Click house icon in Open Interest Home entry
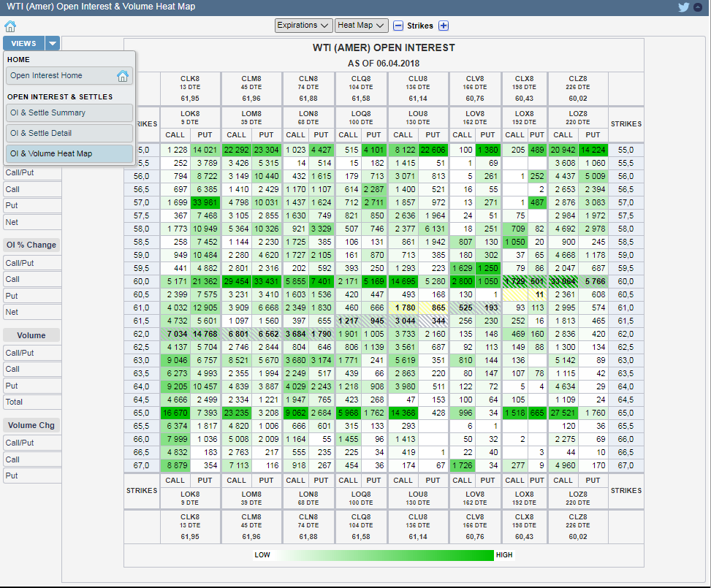The width and height of the screenshot is (711, 588). (123, 76)
